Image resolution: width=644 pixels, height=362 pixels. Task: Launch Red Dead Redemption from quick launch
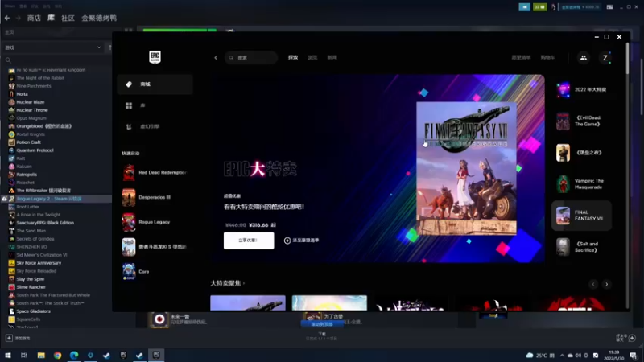pos(155,172)
